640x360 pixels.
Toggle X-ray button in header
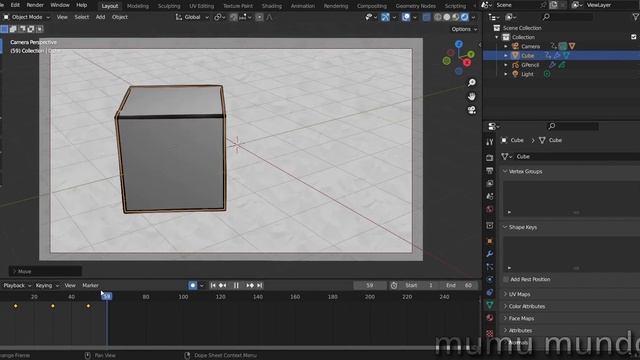(x=427, y=17)
